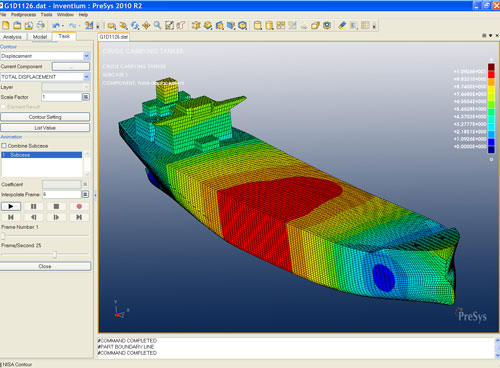Open the view panel dropdown arrow at top right

(x=490, y=35)
